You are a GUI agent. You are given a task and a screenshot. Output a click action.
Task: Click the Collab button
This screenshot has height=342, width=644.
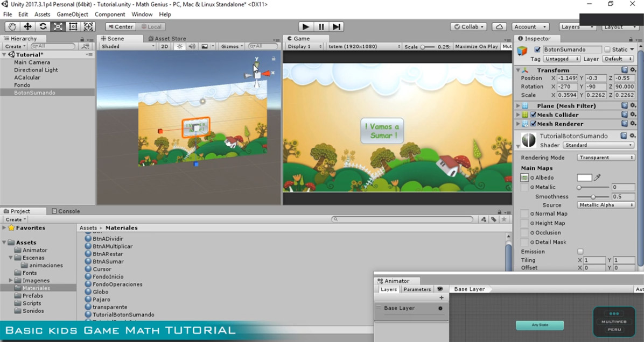click(468, 26)
